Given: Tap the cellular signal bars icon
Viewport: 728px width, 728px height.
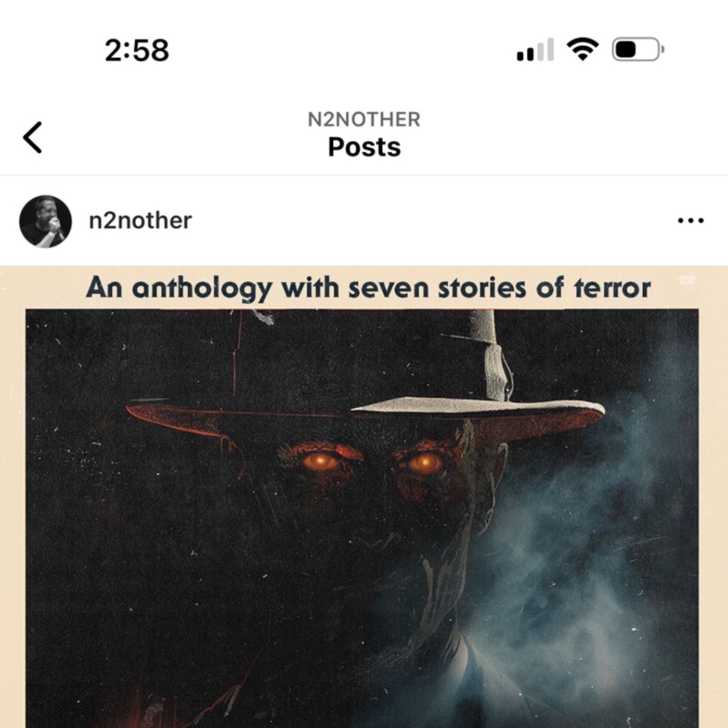Looking at the screenshot, I should pos(535,50).
